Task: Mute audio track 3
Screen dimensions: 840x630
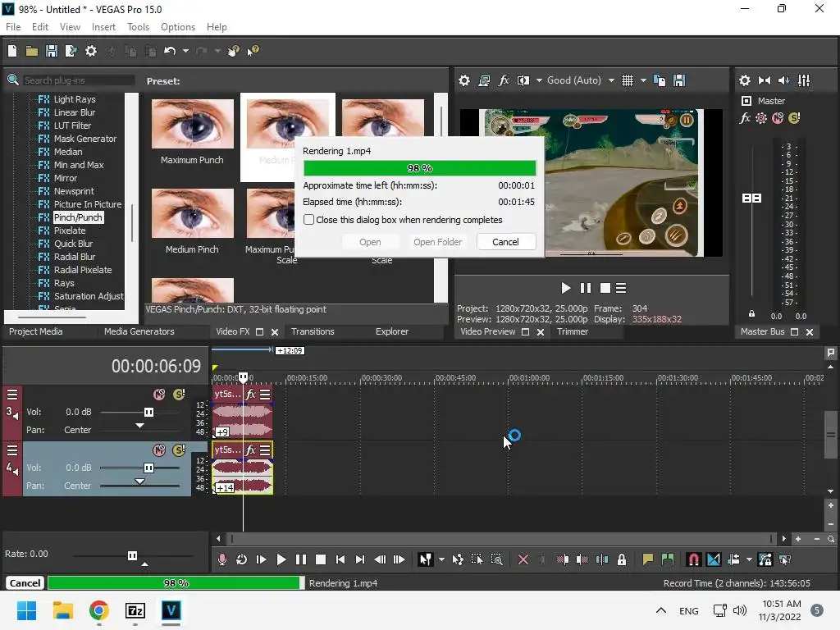Action: (x=159, y=395)
